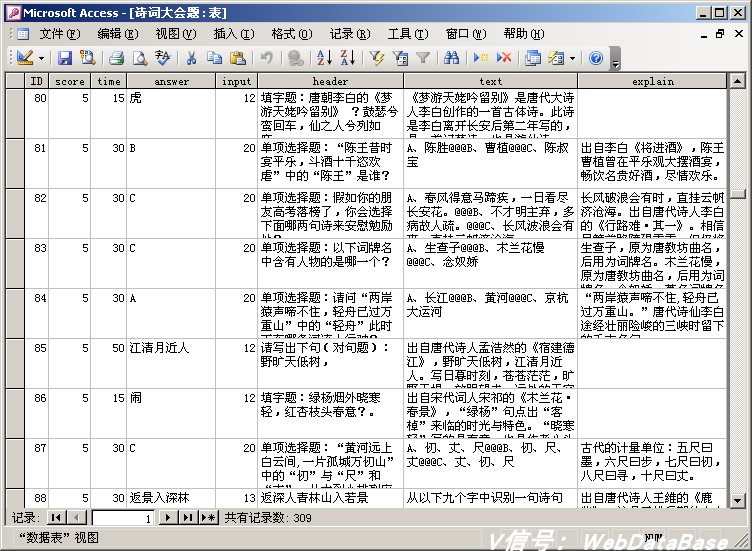Image resolution: width=752 pixels, height=551 pixels.
Task: Sort ascending A to Z
Action: click(x=325, y=58)
